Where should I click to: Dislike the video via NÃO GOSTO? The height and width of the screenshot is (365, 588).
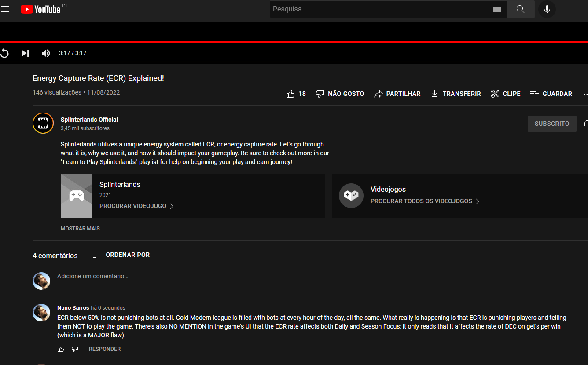pyautogui.click(x=340, y=94)
